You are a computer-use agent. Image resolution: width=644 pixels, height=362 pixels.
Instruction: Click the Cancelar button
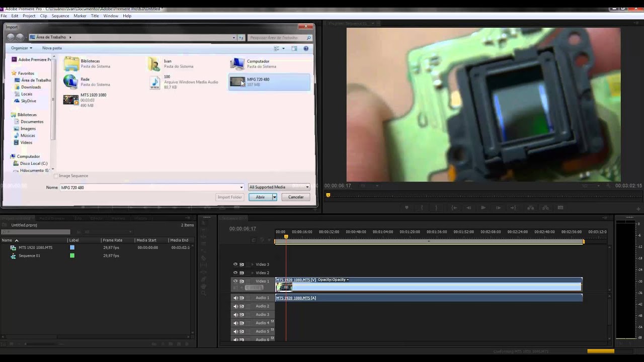[x=296, y=197]
